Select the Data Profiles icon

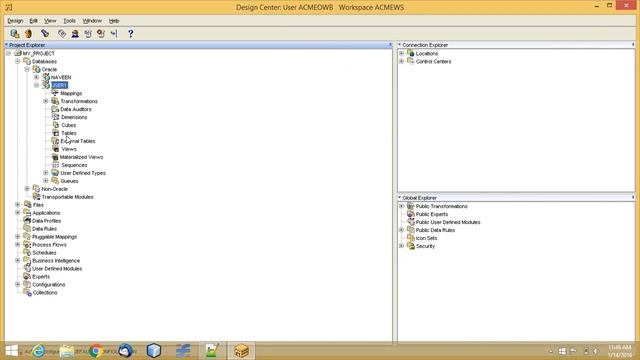point(27,221)
